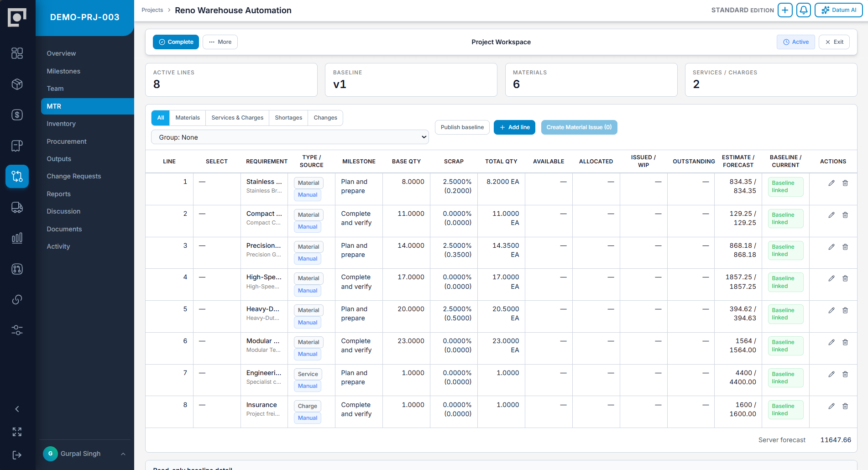This screenshot has width=868, height=470.
Task: Edit line 4 High-Spe with pencil icon
Action: point(831,278)
